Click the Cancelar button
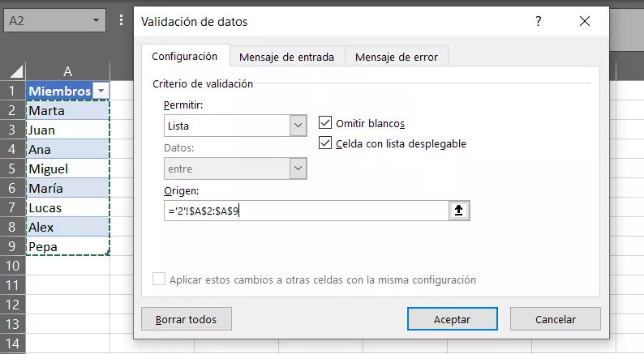Viewport: 644px width, 354px height. point(556,318)
